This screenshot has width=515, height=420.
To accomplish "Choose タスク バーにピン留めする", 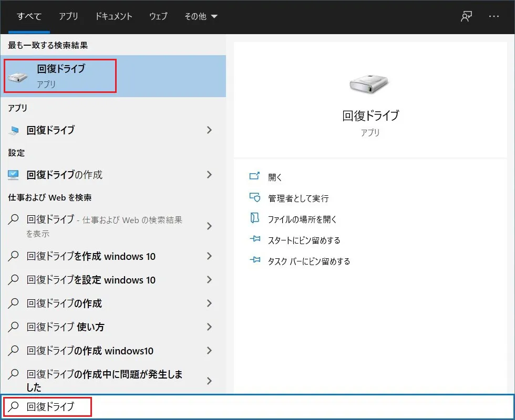I will pos(309,261).
